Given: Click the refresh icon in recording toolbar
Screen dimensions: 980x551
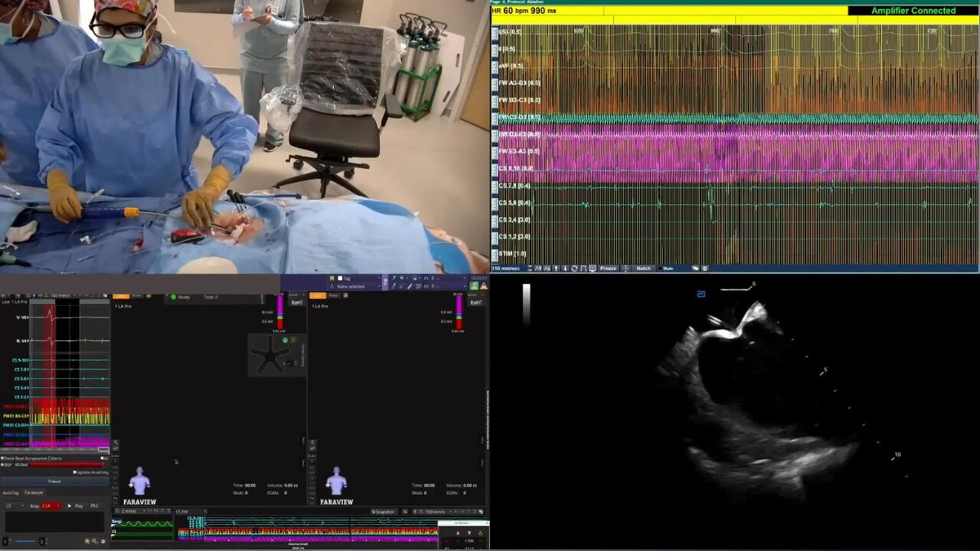Looking at the screenshot, I should [x=574, y=268].
